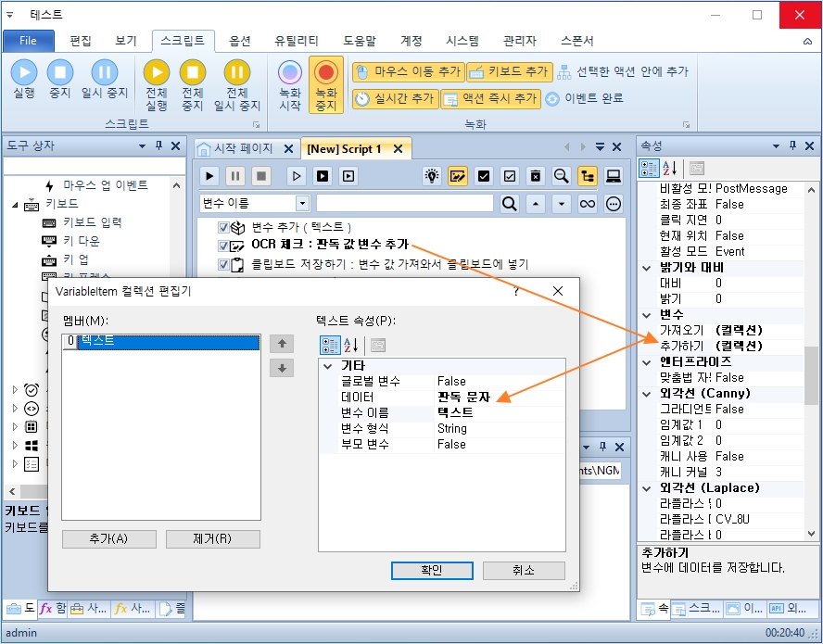Collapse the 밝기와 대비 property group
This screenshot has width=823, height=644.
[x=647, y=268]
